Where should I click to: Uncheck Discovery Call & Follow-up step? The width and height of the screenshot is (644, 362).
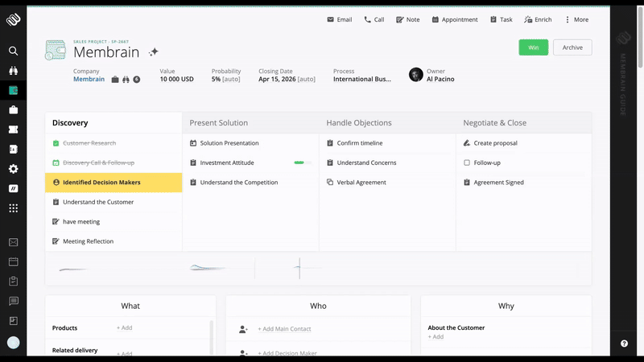coord(56,162)
